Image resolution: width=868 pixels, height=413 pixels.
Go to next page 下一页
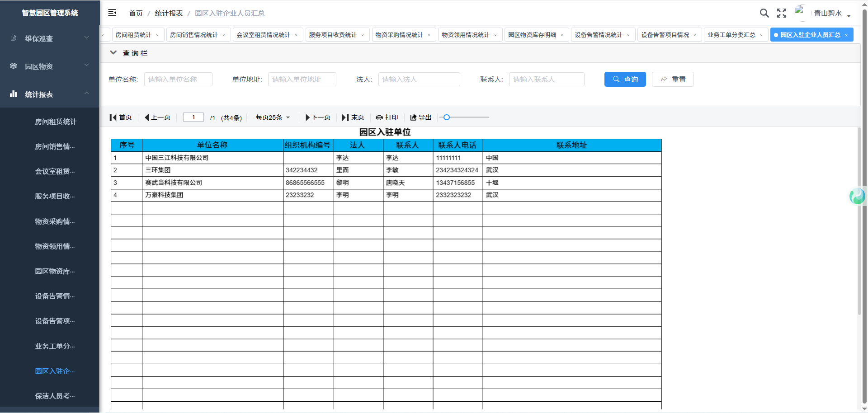(x=318, y=117)
